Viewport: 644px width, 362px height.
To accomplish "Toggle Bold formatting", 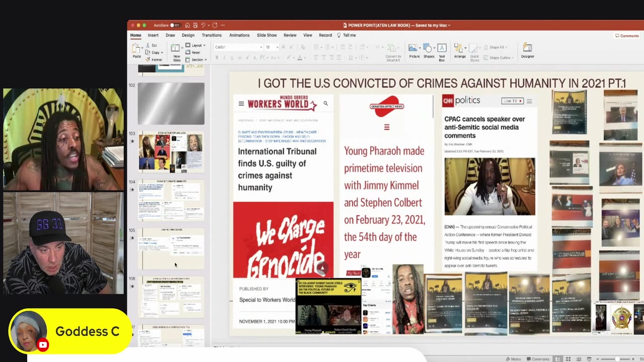I will pos(217,57).
